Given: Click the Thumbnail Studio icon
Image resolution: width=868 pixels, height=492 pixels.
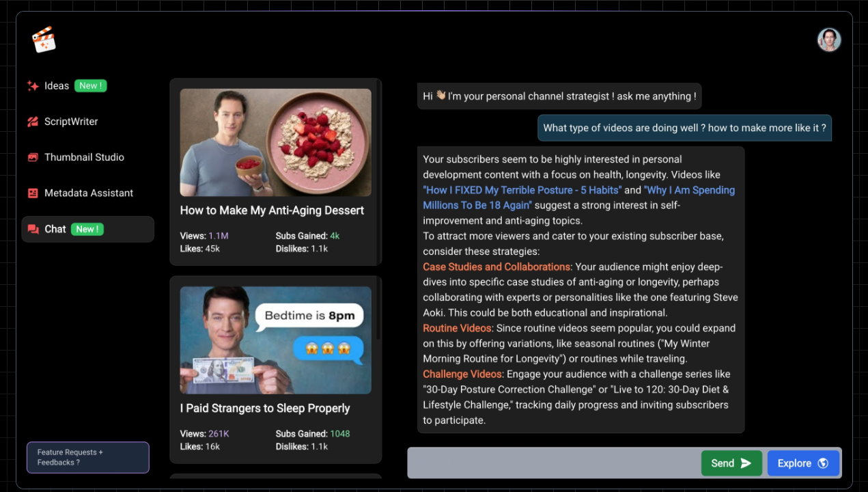Looking at the screenshot, I should tap(33, 157).
